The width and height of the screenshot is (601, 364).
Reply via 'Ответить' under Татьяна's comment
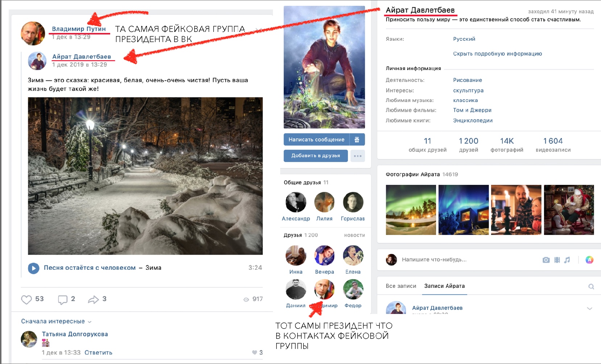[x=98, y=352]
